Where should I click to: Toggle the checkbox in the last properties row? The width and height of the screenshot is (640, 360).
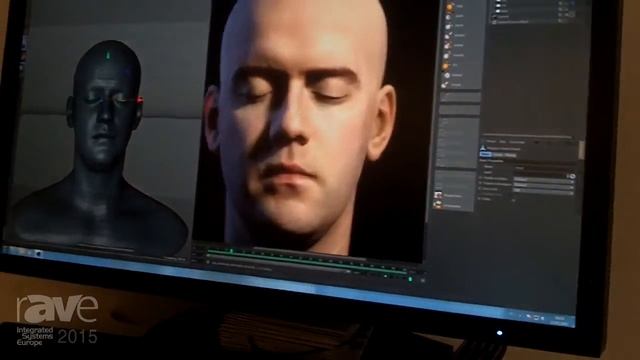(x=514, y=200)
